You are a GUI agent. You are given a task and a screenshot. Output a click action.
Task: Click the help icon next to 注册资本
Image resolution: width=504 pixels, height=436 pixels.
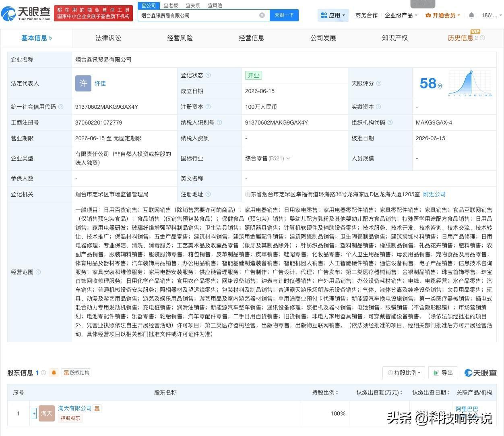(208, 107)
